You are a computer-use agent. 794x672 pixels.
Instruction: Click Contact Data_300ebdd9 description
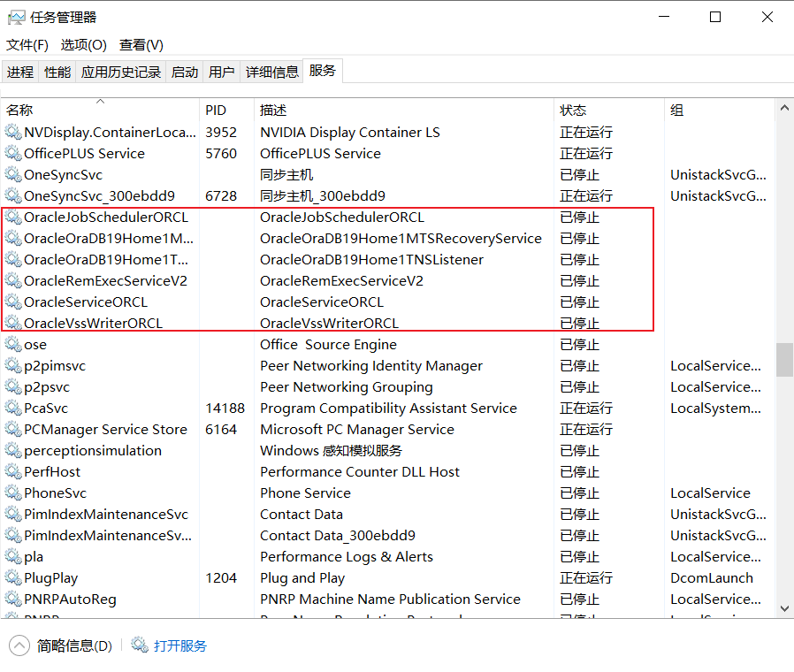[x=337, y=536]
